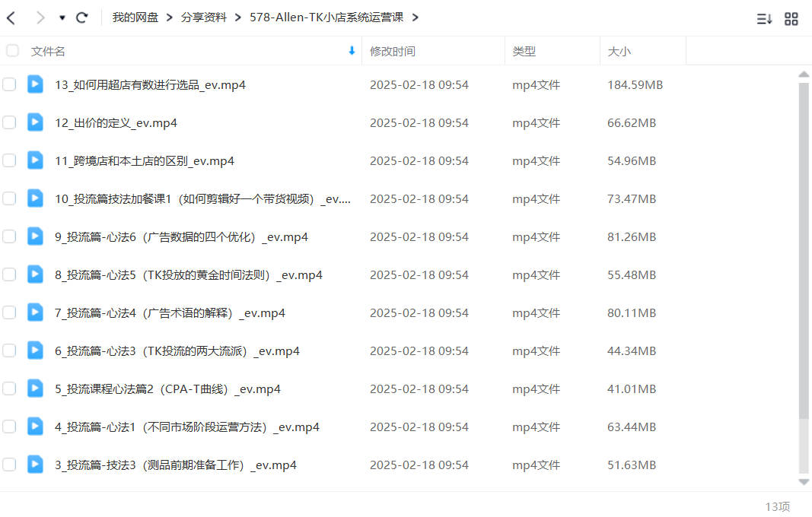812x517 pixels.
Task: Check the box for 10_投流篇技法加餐课1
Action: pos(9,198)
